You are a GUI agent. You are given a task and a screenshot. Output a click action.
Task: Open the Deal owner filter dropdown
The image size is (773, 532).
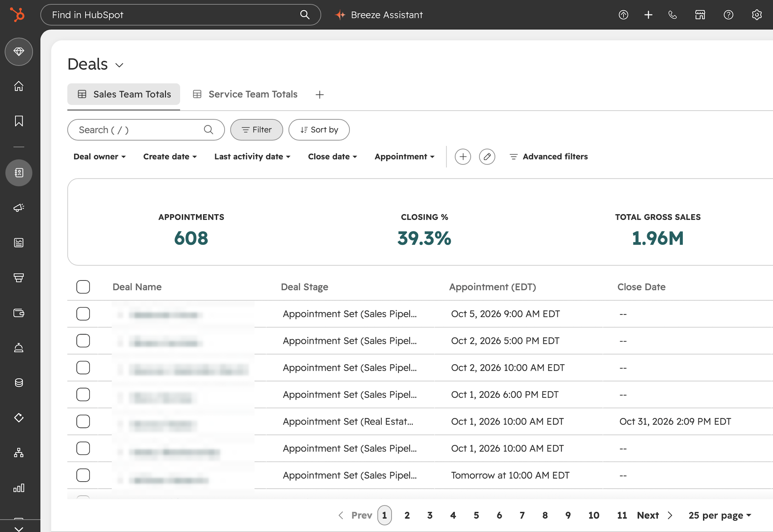click(x=100, y=157)
